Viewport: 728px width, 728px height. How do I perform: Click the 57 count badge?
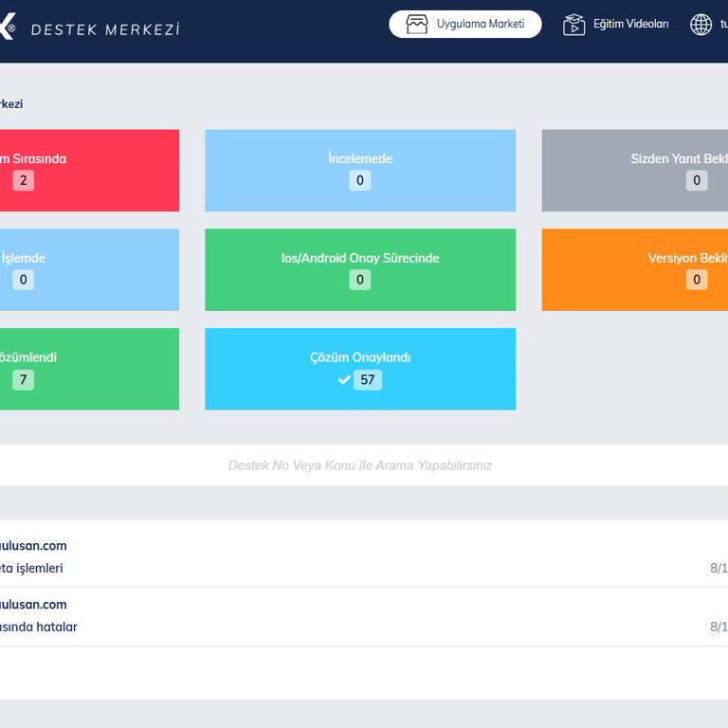368,380
